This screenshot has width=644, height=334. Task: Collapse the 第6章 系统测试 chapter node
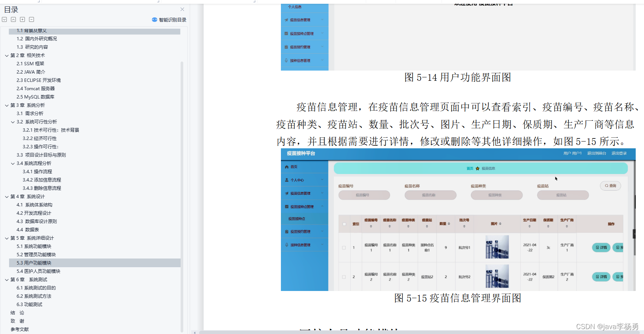(7, 280)
